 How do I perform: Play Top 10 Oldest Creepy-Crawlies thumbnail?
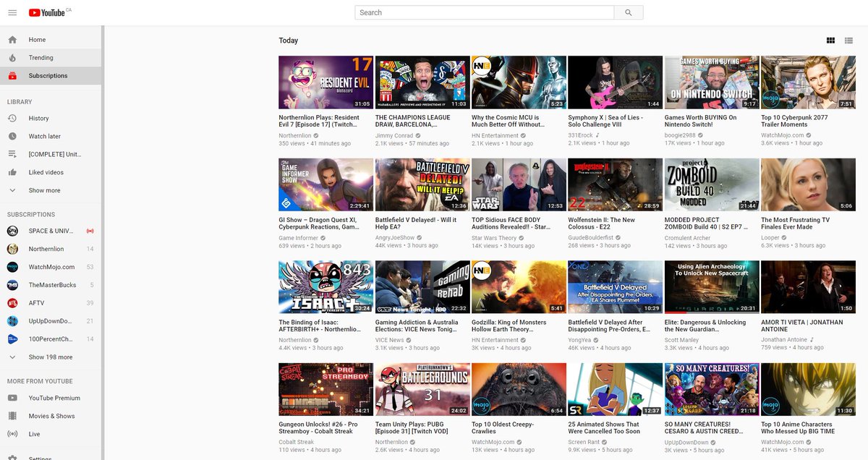[x=519, y=390]
